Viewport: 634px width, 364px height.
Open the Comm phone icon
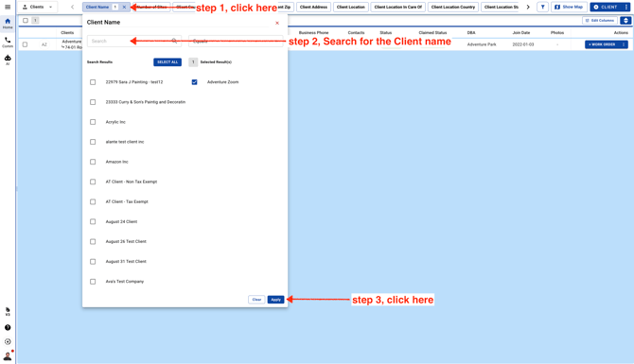pos(8,42)
